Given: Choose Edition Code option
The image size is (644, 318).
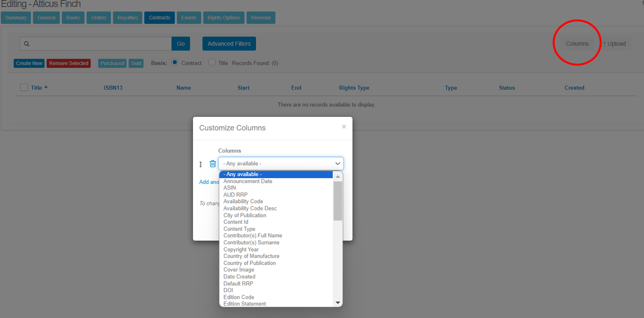Looking at the screenshot, I should pos(276,297).
